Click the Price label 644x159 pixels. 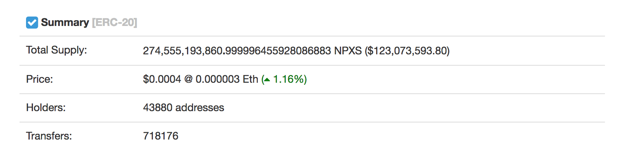click(39, 79)
